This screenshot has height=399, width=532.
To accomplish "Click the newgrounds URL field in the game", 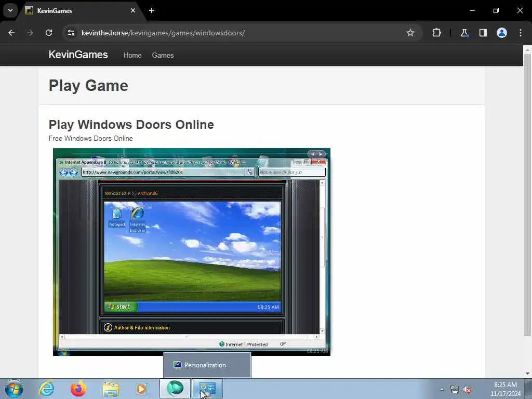I will 163,172.
